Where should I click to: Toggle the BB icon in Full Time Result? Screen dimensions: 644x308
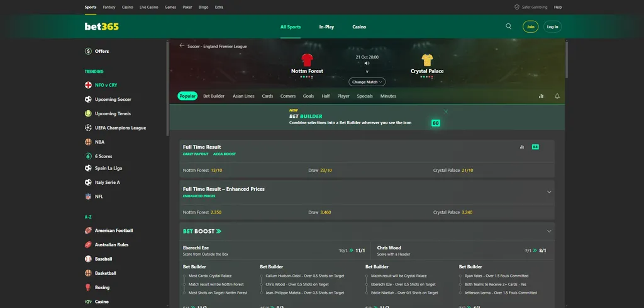click(x=535, y=147)
